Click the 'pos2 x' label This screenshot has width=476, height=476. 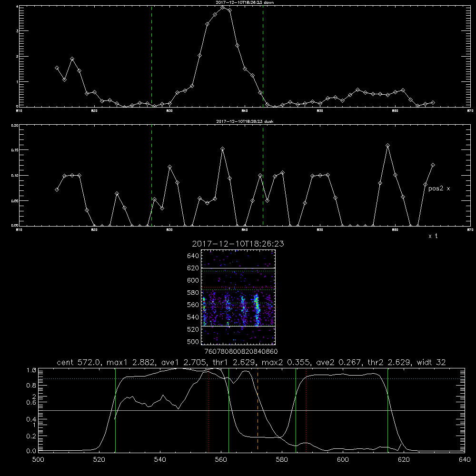[439, 188]
